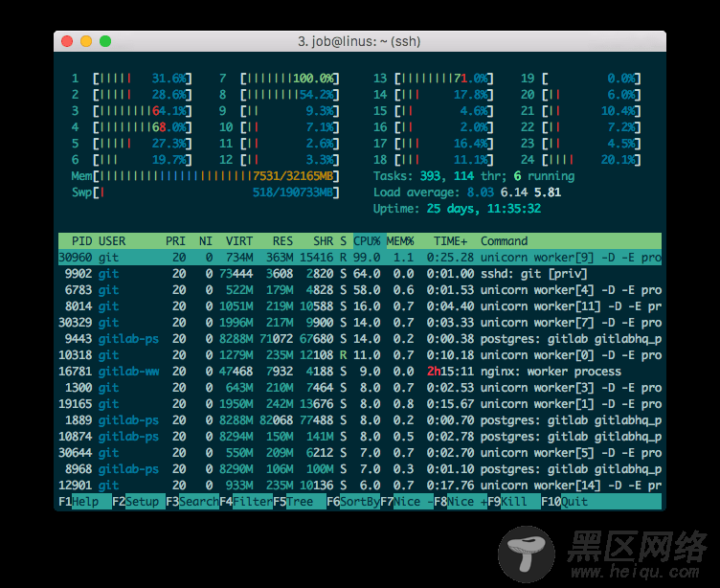This screenshot has width=720, height=588.
Task: Click F7 Nice - in footer
Action: pos(407,501)
